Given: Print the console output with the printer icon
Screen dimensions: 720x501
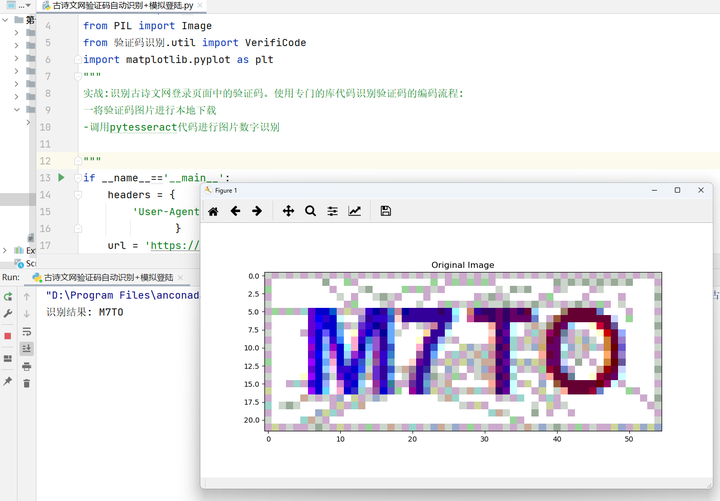Looking at the screenshot, I should [x=27, y=366].
